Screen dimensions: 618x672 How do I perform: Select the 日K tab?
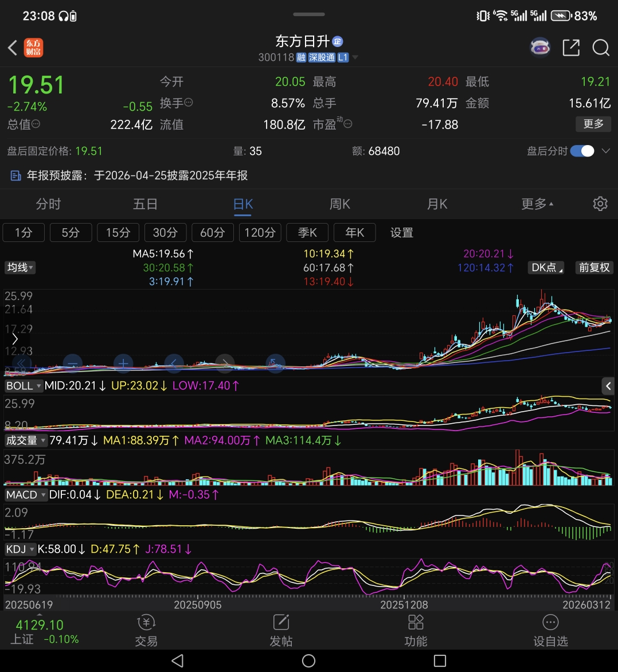(x=243, y=204)
